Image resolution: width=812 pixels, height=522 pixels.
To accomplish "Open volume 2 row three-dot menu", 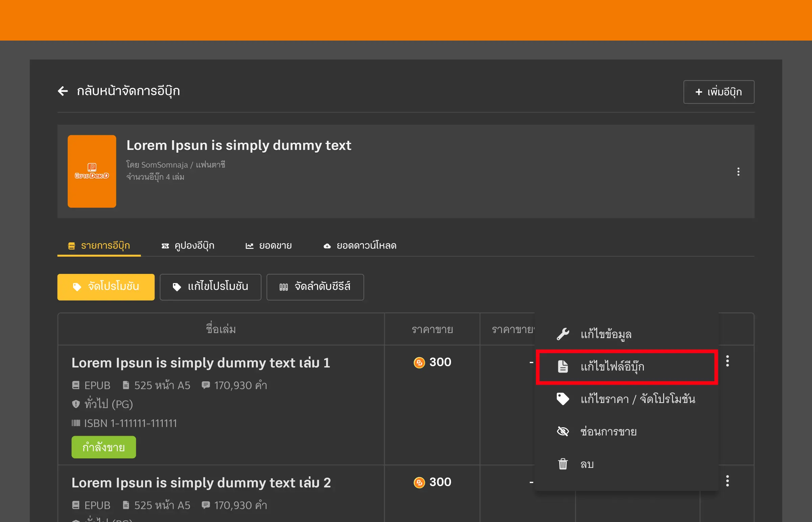I will pos(727,481).
